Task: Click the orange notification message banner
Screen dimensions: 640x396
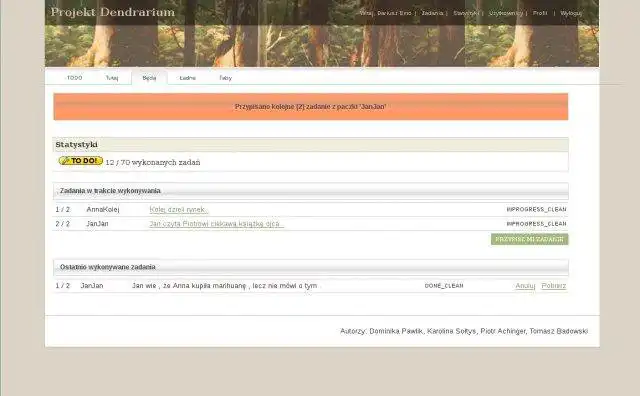Action: pos(311,107)
